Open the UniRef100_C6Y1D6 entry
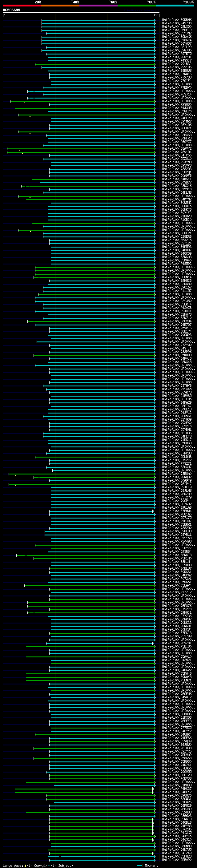 (x=176, y=125)
